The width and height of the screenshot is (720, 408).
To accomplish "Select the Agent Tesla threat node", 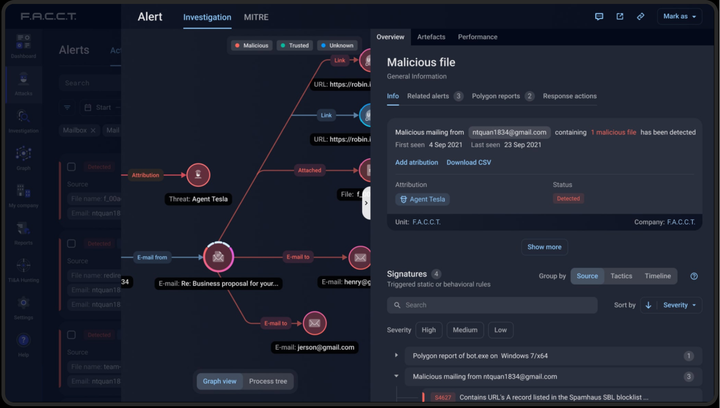I will point(198,175).
